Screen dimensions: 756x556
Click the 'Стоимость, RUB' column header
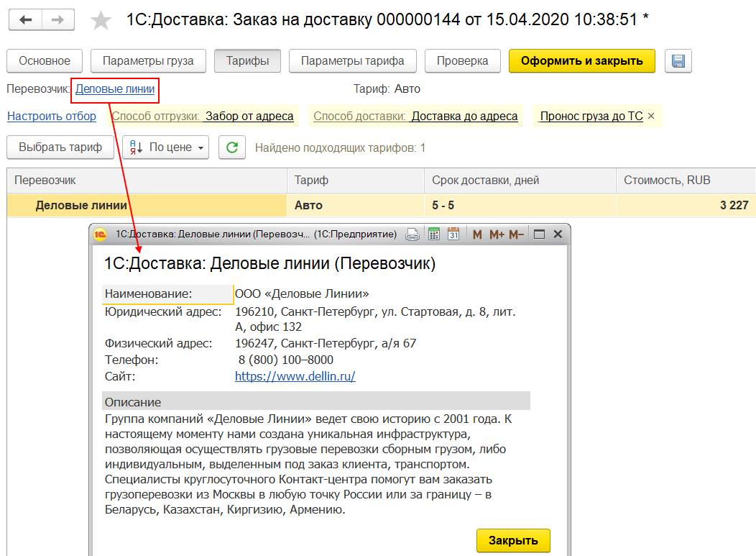click(686, 181)
